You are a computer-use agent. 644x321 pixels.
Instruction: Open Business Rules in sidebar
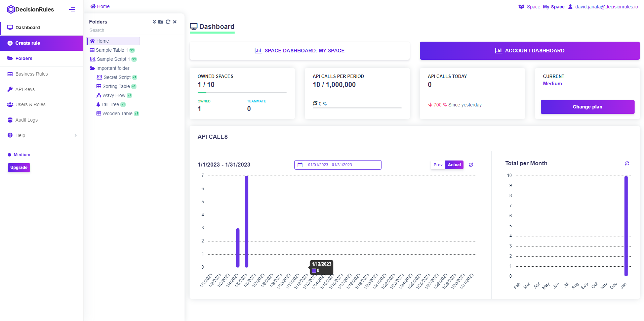32,74
